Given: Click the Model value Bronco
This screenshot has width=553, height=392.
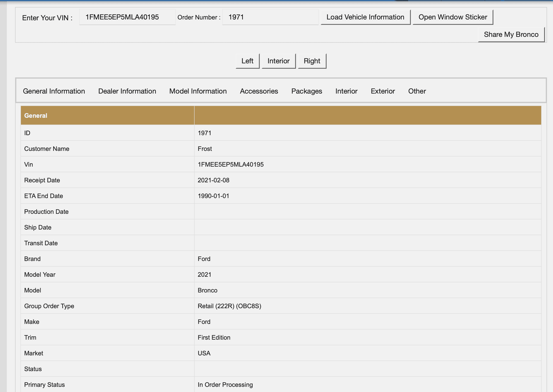Looking at the screenshot, I should pos(207,290).
